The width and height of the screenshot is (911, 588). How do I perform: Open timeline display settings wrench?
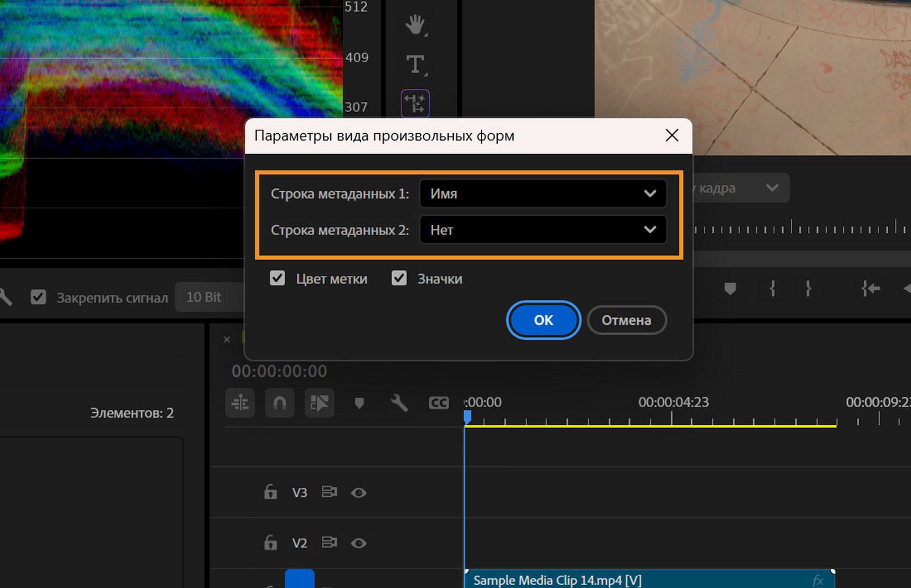click(x=399, y=403)
